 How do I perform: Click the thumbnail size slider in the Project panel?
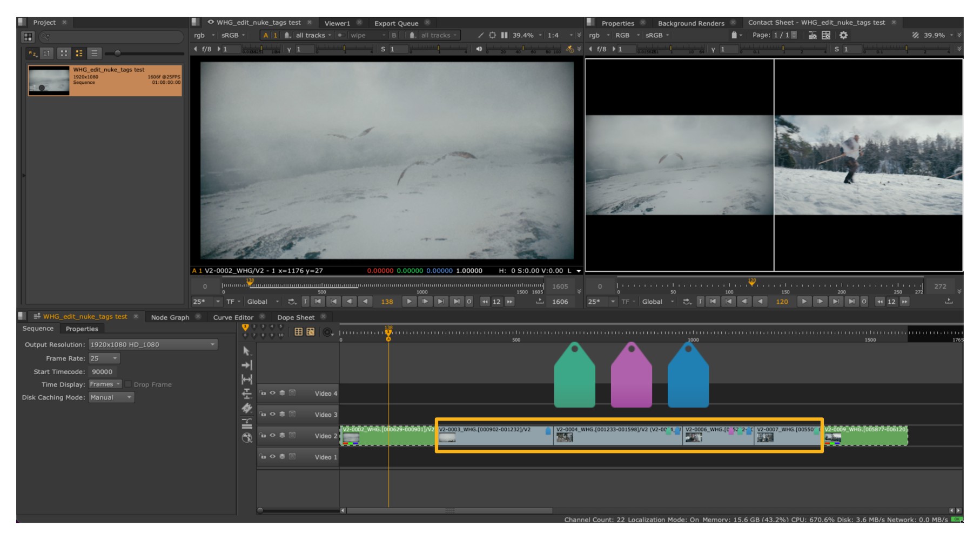(117, 54)
